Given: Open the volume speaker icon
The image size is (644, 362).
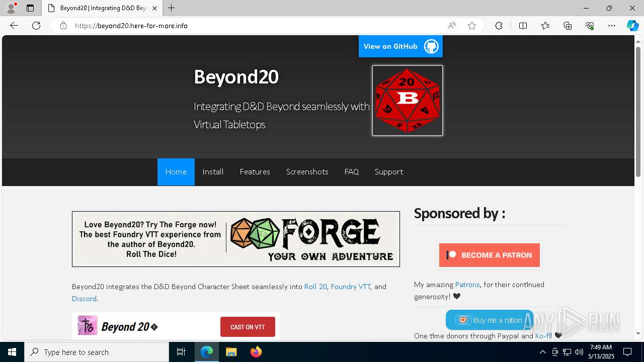Looking at the screenshot, I should click(x=579, y=352).
